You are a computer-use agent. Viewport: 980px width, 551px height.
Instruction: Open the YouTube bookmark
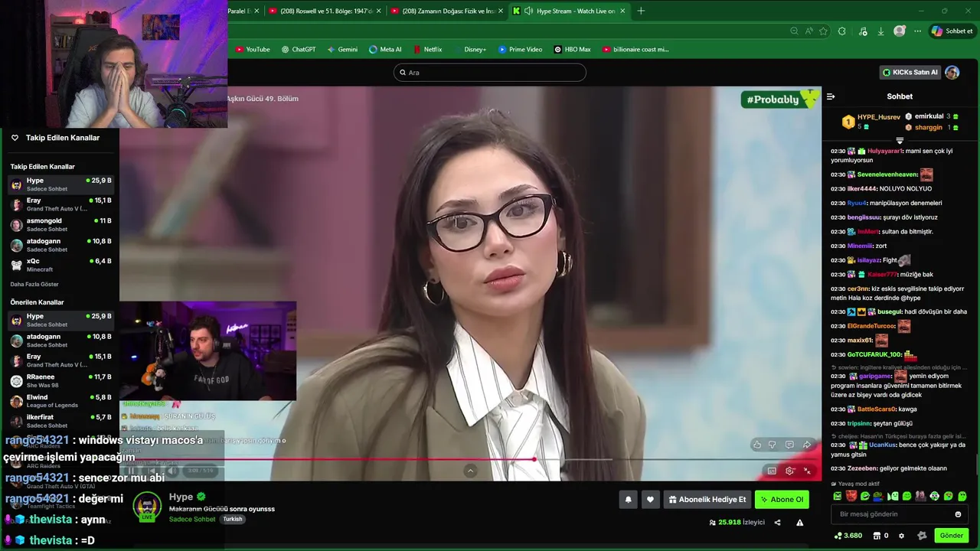[253, 49]
